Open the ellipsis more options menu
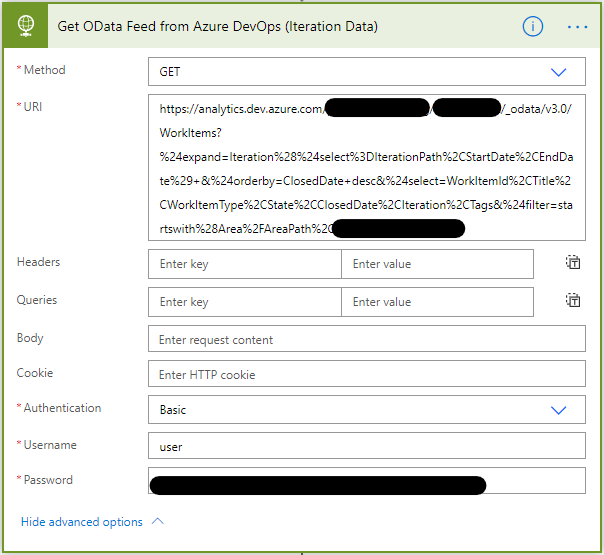The width and height of the screenshot is (604, 555). pyautogui.click(x=577, y=27)
